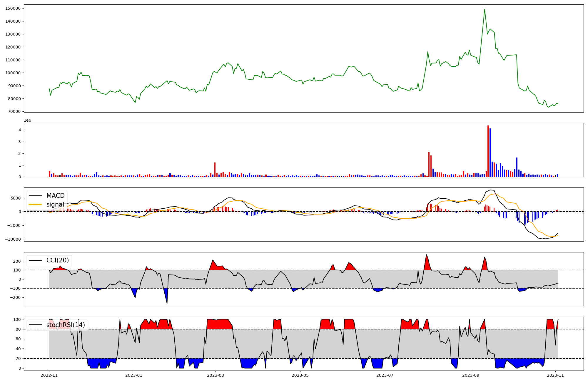This screenshot has height=382, width=588.
Task: Click the 150000 price axis label
Action: point(13,8)
